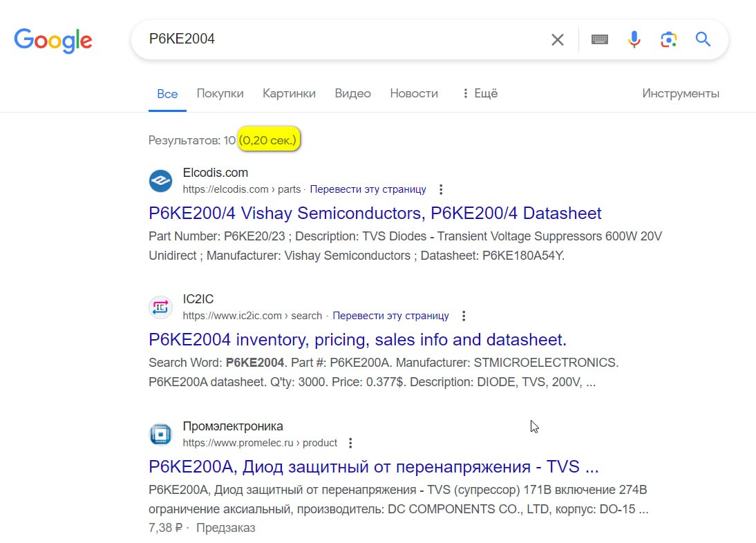The image size is (756, 543).
Task: Clear the search query with X icon
Action: point(558,39)
